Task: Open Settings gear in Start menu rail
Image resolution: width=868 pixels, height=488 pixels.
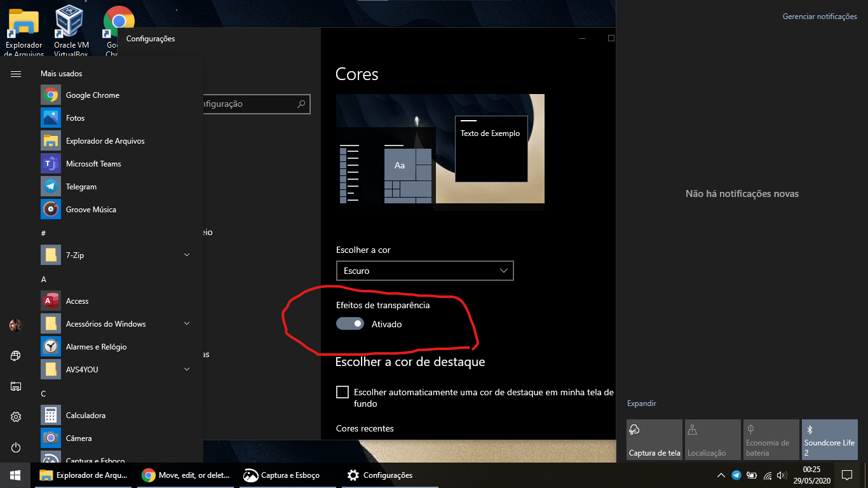Action: point(16,417)
